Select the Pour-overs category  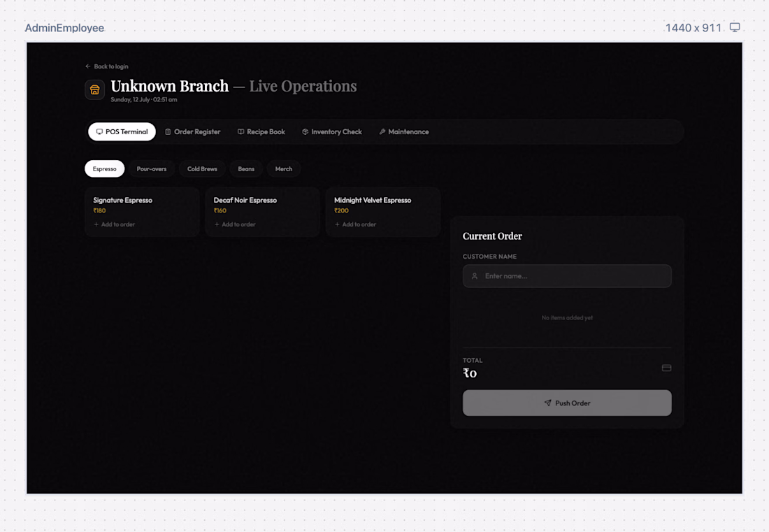click(152, 168)
